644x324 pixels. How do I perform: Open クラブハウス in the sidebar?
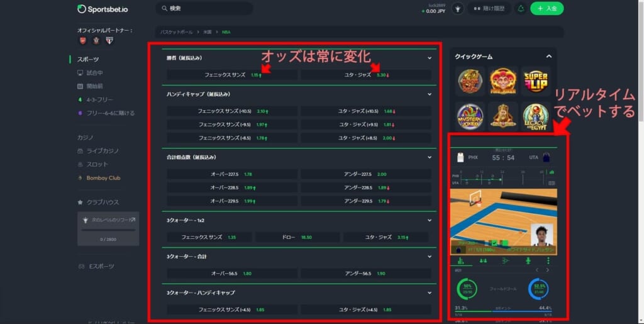coord(98,202)
